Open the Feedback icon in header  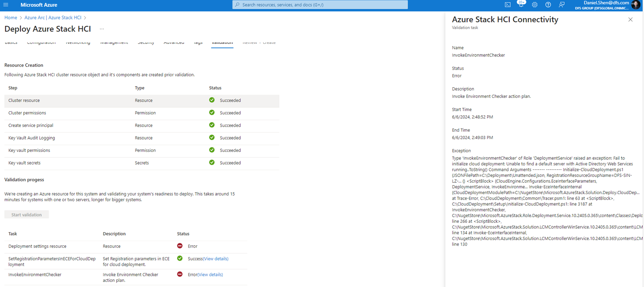pos(562,5)
